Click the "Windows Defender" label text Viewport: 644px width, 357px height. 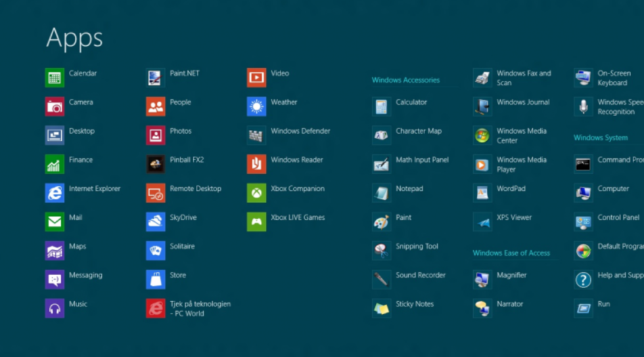(301, 131)
